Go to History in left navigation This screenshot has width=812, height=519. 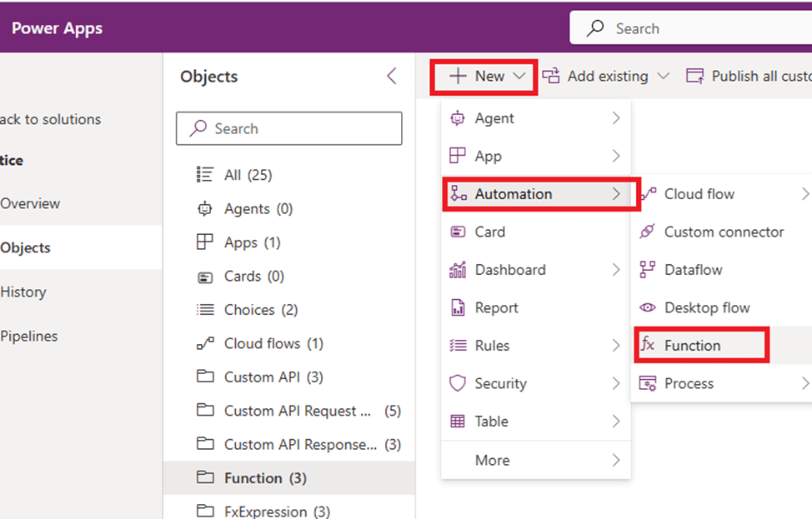tap(23, 292)
